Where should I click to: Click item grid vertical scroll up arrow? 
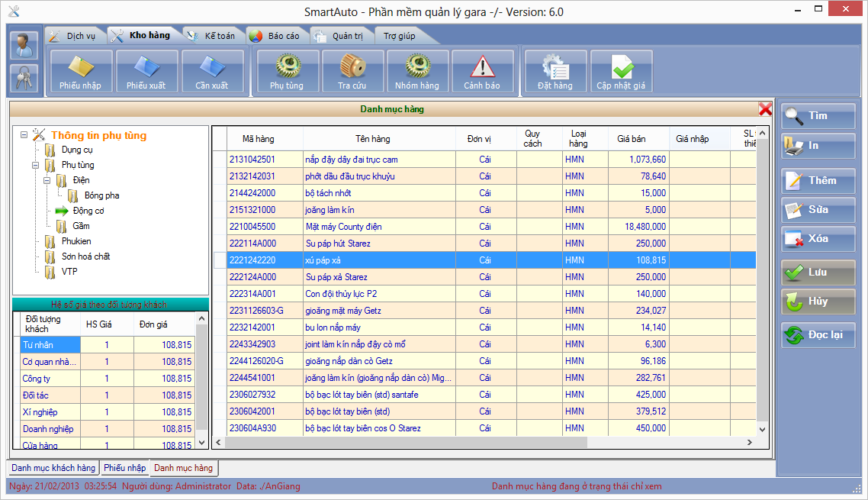coord(762,133)
